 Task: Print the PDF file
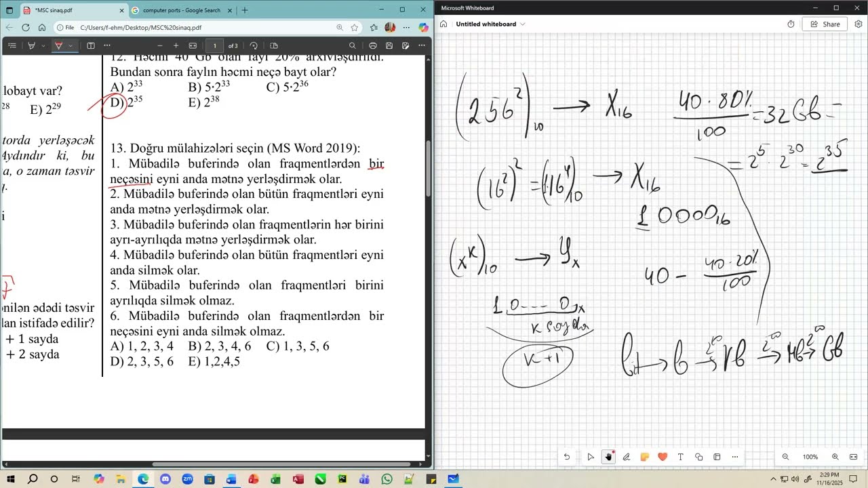click(373, 45)
